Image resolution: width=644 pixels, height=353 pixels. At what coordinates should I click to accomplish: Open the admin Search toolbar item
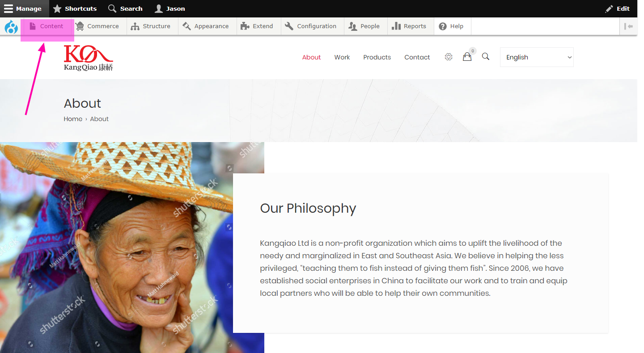126,8
